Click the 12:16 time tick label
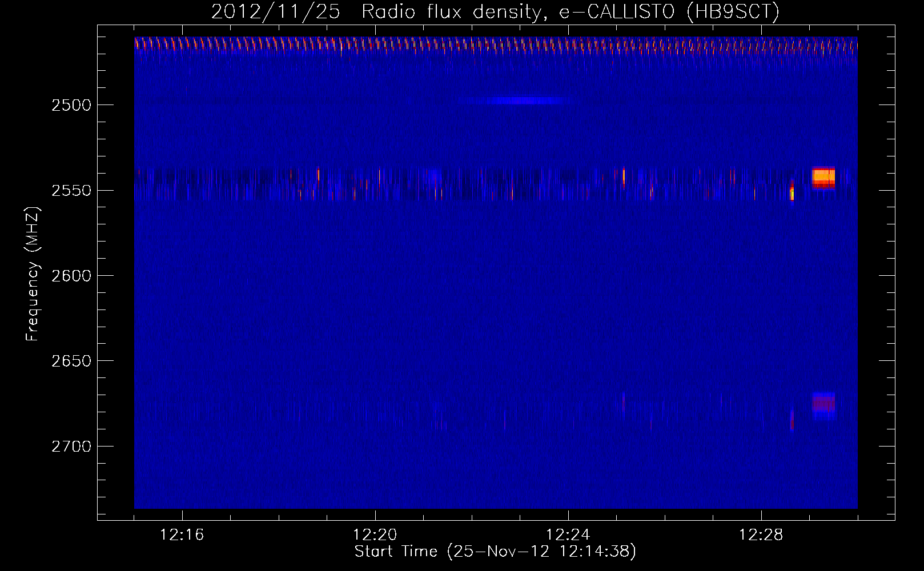 [x=182, y=535]
